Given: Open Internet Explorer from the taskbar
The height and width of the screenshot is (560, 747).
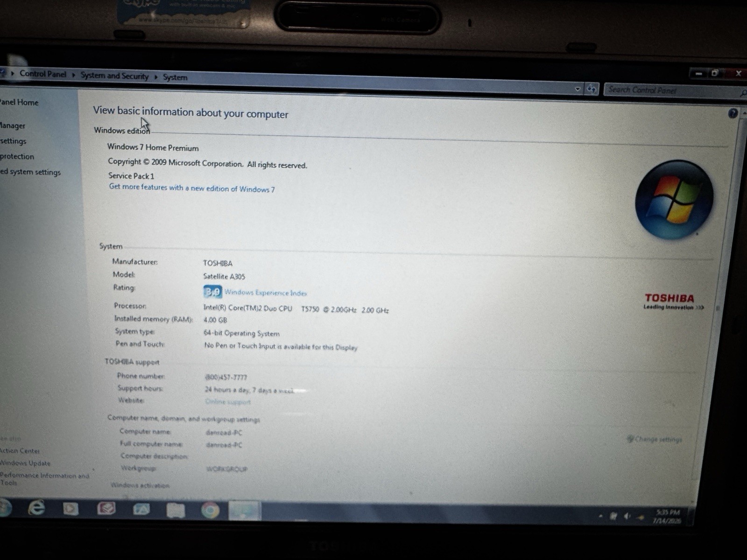Looking at the screenshot, I should (36, 507).
